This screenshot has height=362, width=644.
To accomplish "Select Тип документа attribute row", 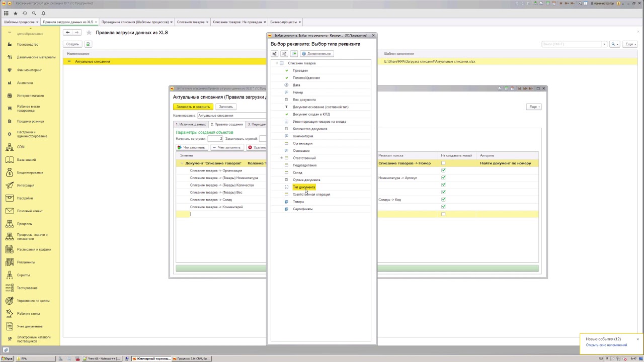I will (x=303, y=187).
